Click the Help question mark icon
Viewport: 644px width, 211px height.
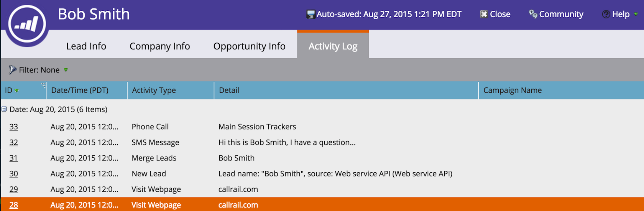tap(606, 14)
